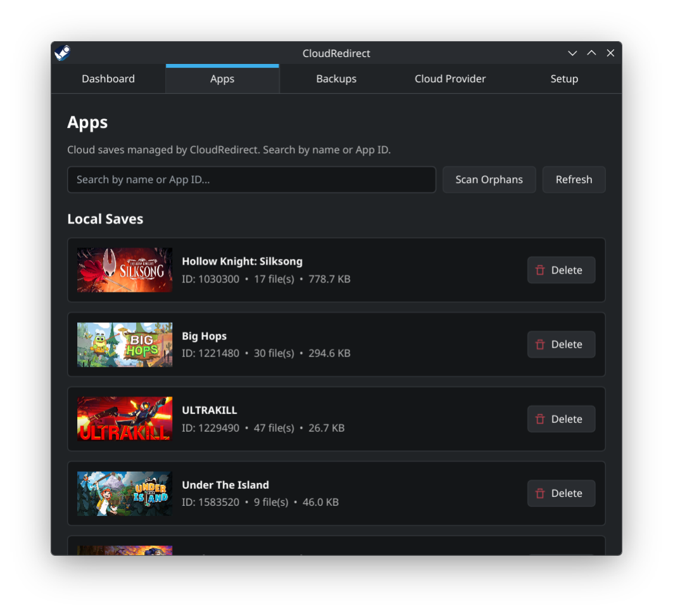The width and height of the screenshot is (673, 616).
Task: Click the 'Cloud saves managed by CloudRedirect' description
Action: click(229, 150)
